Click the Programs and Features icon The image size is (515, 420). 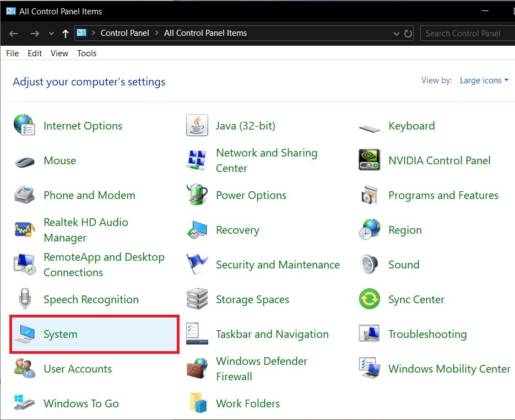coord(370,195)
